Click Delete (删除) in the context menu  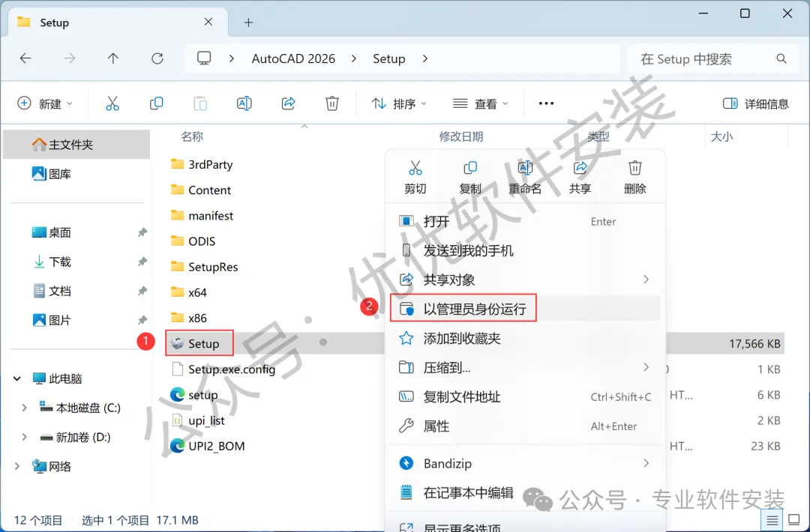[x=635, y=177]
